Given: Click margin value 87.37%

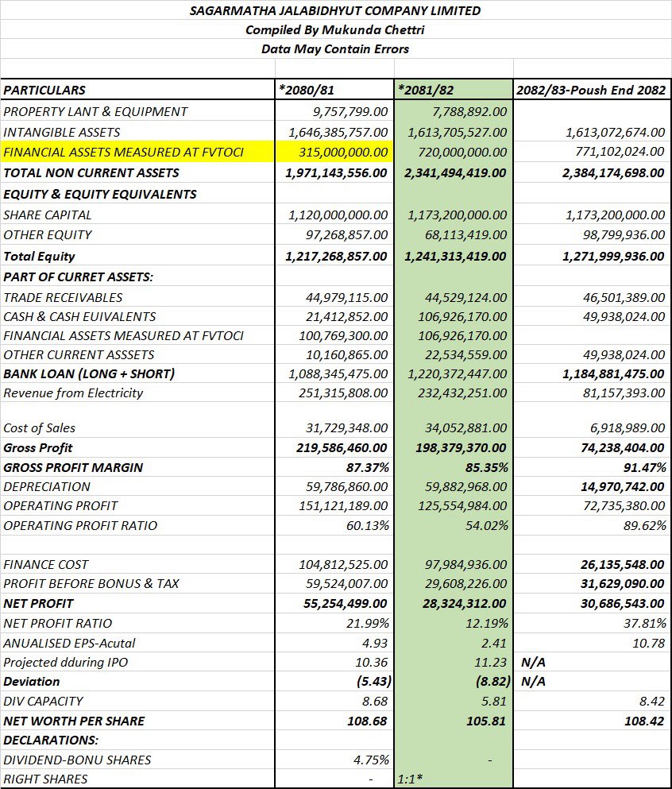Looking at the screenshot, I should (x=367, y=467).
